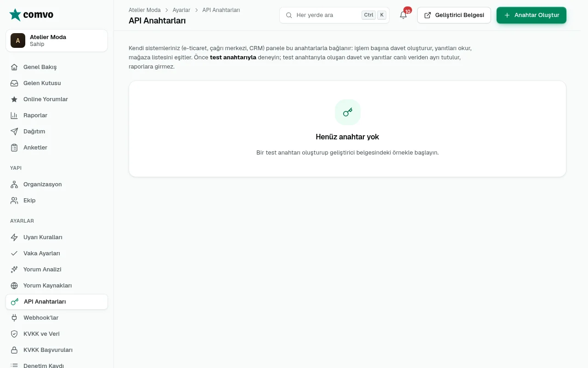Click the bold test anahtarıyla text

(x=233, y=57)
